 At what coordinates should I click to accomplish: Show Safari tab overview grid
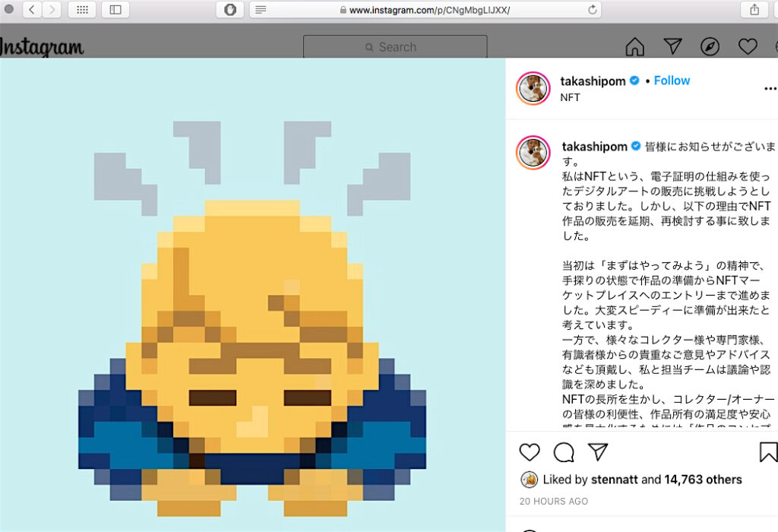pyautogui.click(x=82, y=9)
